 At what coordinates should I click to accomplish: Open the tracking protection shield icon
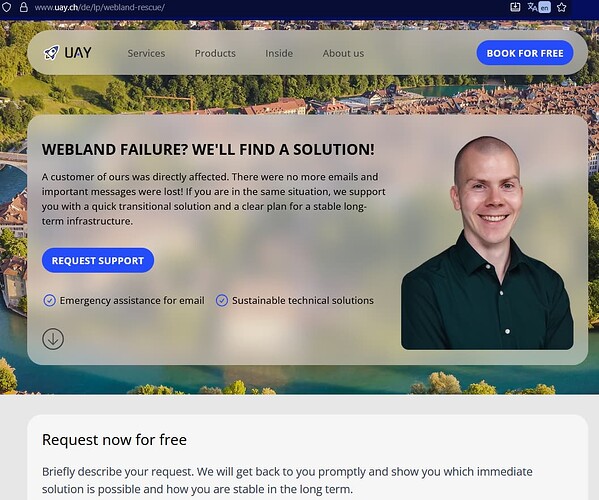coord(6,7)
